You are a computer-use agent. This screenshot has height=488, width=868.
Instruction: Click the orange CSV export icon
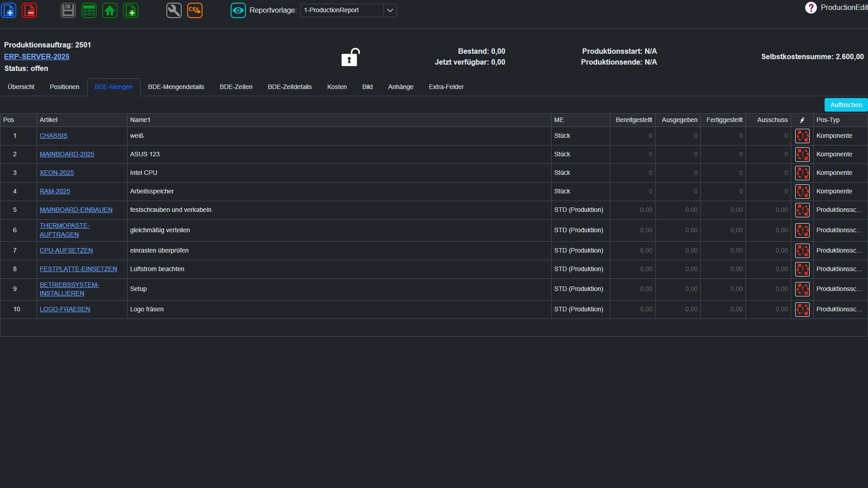tap(195, 10)
